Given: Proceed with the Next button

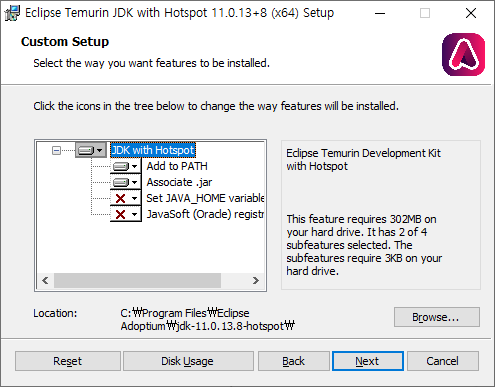Looking at the screenshot, I should tap(368, 361).
